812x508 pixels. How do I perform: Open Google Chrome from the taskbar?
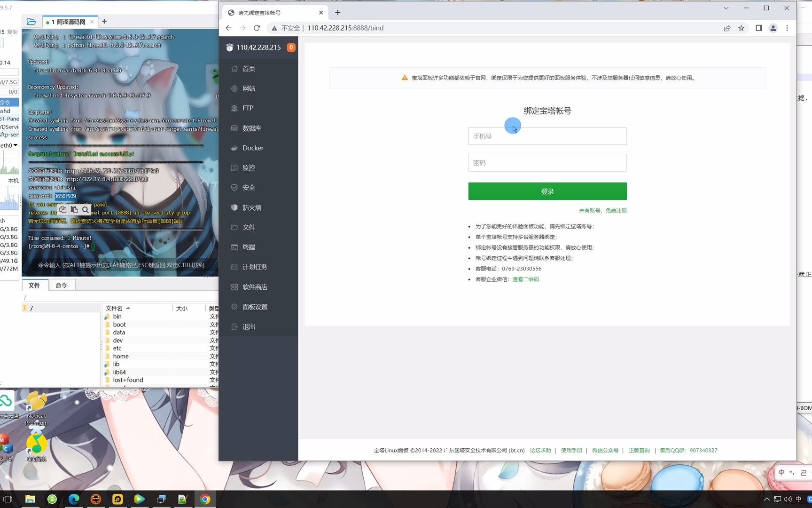tap(205, 499)
